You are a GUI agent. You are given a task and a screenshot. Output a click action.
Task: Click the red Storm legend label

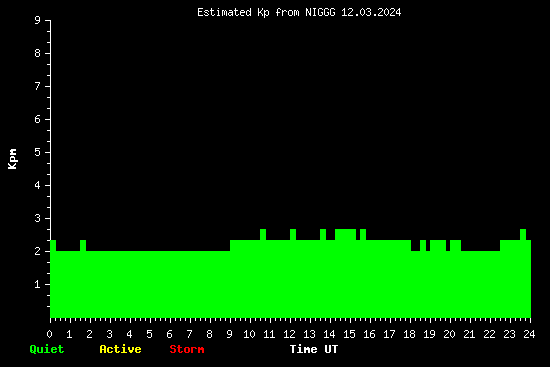pyautogui.click(x=187, y=349)
